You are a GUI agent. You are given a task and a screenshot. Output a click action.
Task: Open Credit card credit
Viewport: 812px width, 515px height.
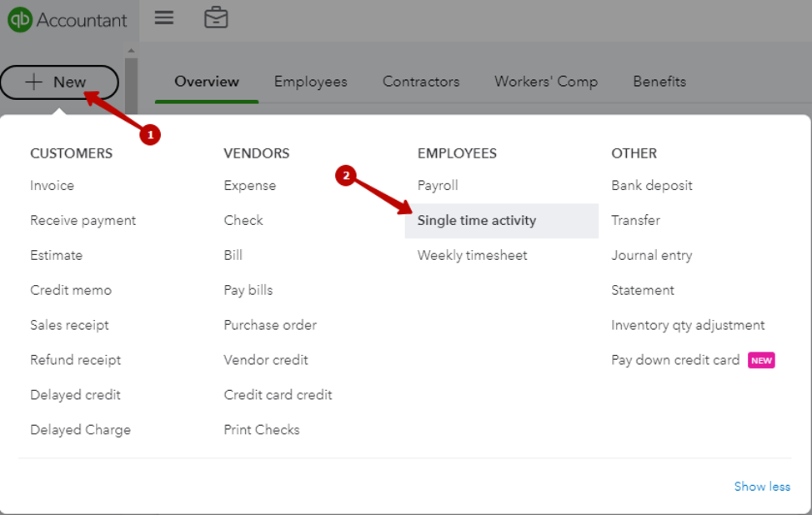click(x=278, y=395)
